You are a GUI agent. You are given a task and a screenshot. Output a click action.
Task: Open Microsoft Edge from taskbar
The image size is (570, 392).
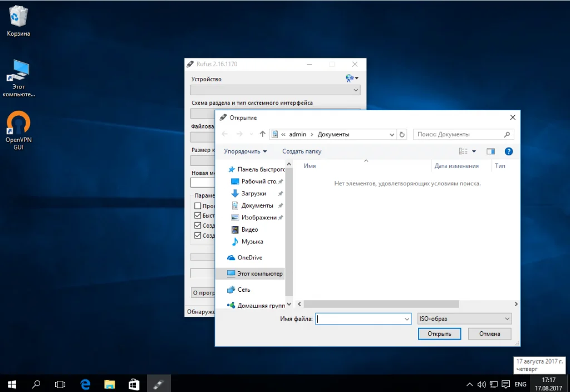pyautogui.click(x=85, y=384)
